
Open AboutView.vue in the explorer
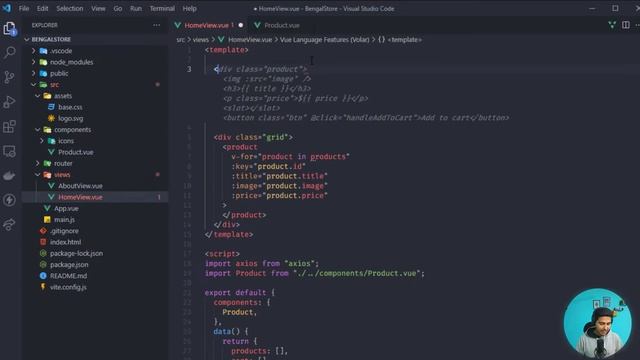[x=80, y=186]
